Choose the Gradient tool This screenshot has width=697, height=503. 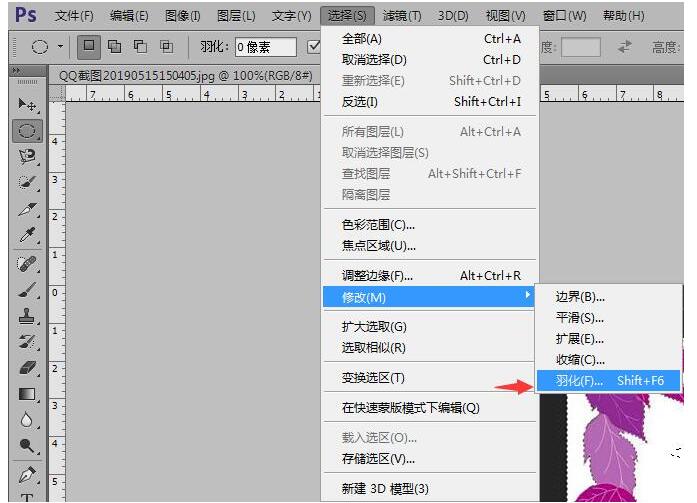[28, 393]
